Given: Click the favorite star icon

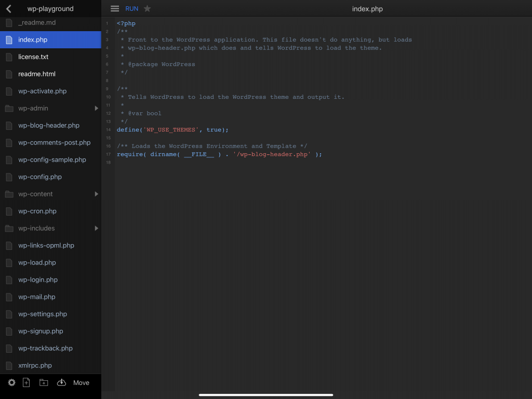Looking at the screenshot, I should pyautogui.click(x=148, y=9).
